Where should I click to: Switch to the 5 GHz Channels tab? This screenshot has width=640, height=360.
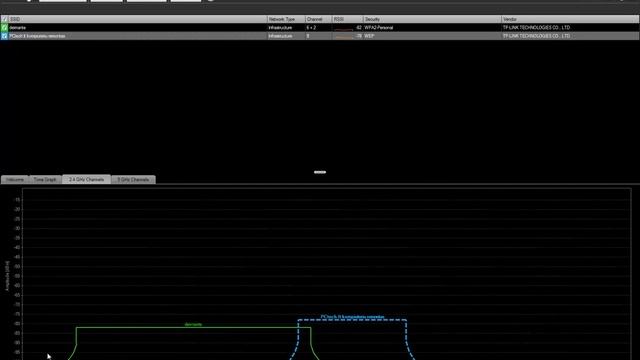point(133,180)
